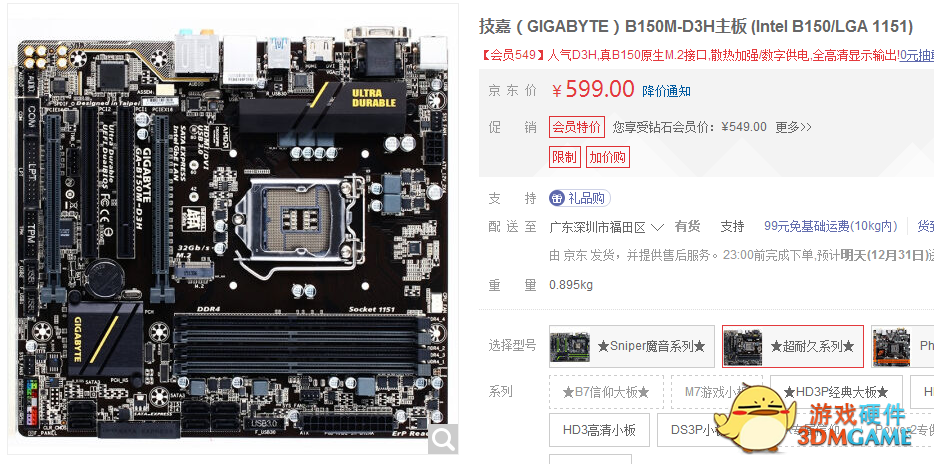Screen dimensions: 934x464
Task: Select the 超耐久系列 model thumbnail
Action: tap(742, 346)
